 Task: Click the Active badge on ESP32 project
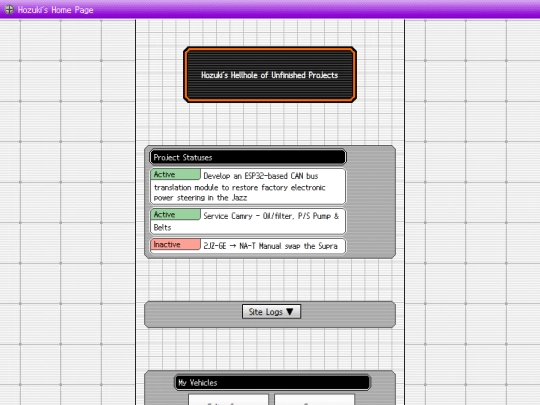coord(175,174)
